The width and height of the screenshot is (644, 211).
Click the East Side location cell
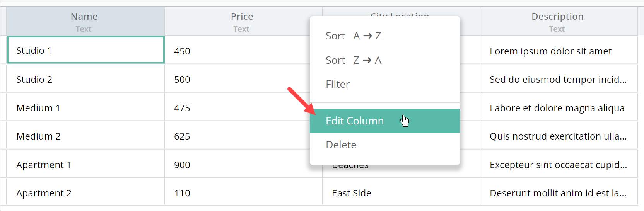tap(401, 193)
